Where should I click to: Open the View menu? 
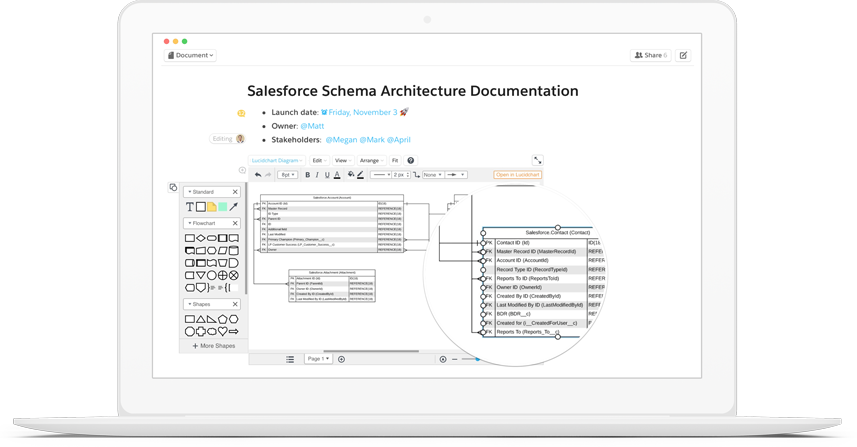[342, 160]
